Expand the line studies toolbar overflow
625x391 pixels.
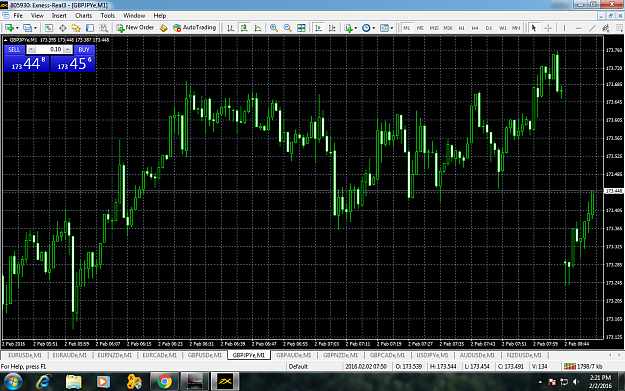619,28
